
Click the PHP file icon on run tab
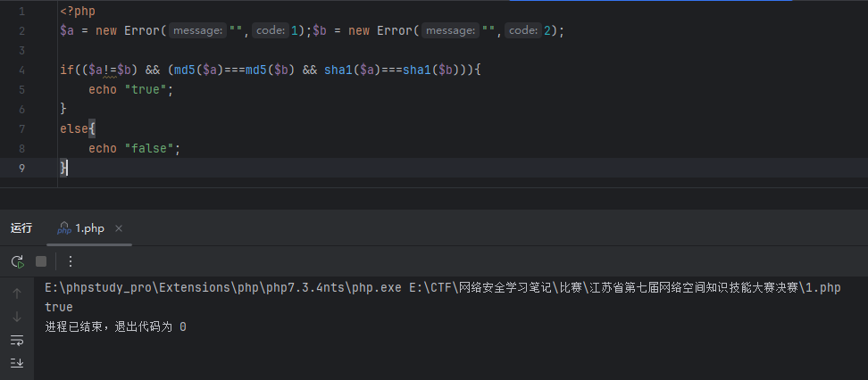pyautogui.click(x=64, y=229)
